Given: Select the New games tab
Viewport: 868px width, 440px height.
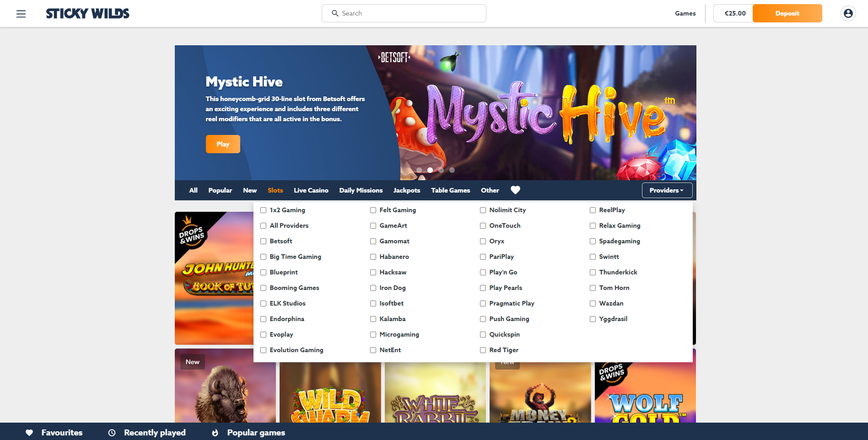Looking at the screenshot, I should tap(250, 190).
